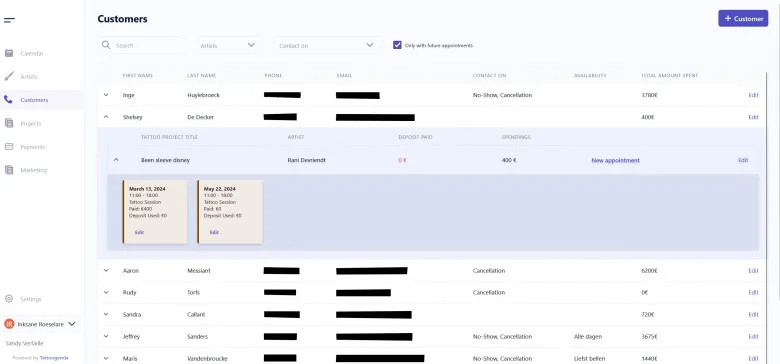Edit customer Sandra Callant
Screen dimensions: 780x364
[753, 314]
